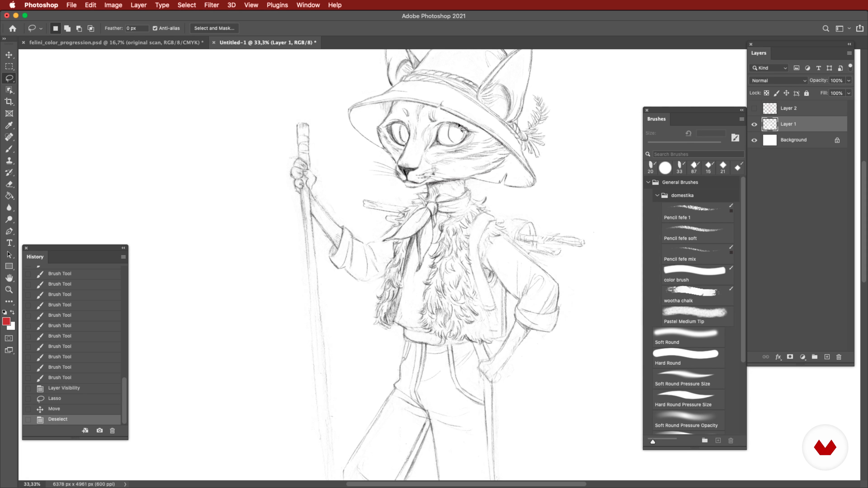Click the Home icon in options bar

coord(12,28)
